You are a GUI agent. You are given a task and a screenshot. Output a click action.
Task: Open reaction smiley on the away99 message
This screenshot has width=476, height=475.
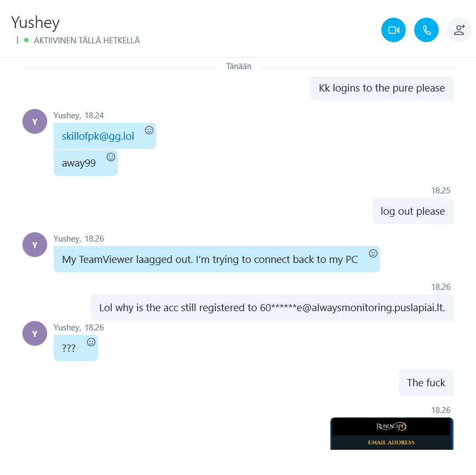(111, 157)
